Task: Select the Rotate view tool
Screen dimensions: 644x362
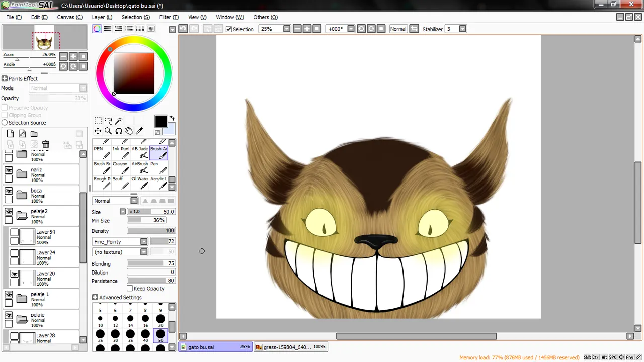Action: (119, 131)
